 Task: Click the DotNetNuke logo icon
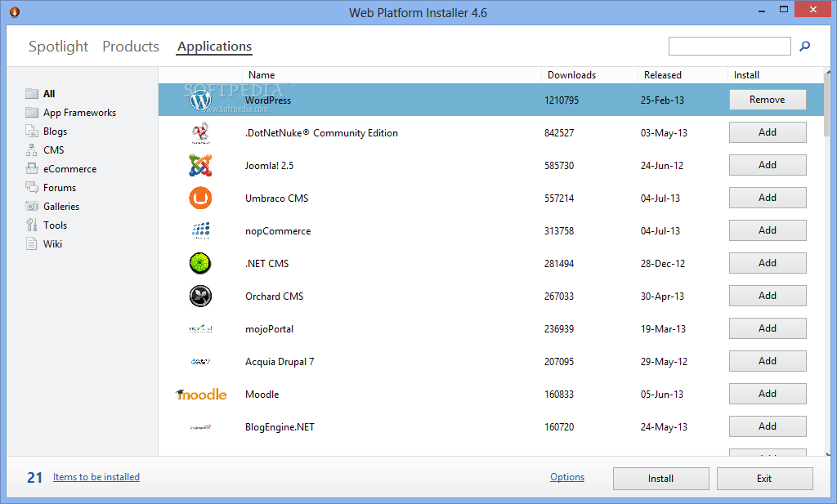[x=201, y=133]
